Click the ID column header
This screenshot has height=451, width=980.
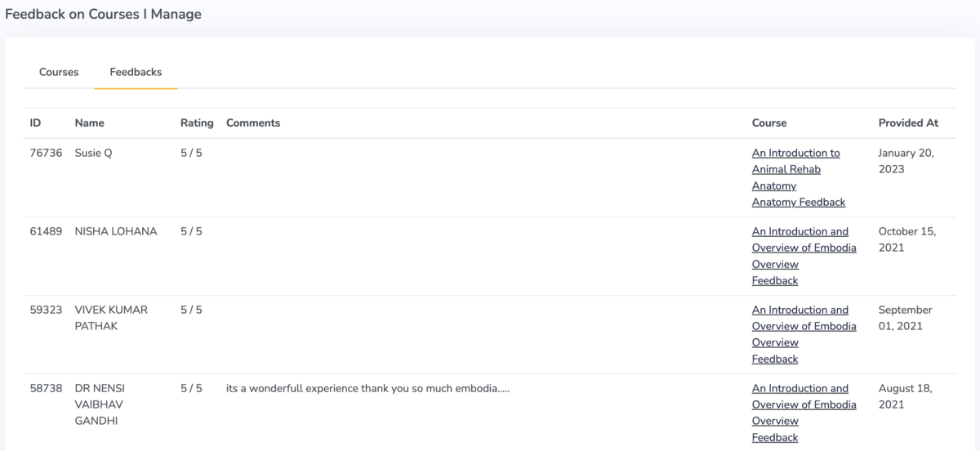click(35, 123)
